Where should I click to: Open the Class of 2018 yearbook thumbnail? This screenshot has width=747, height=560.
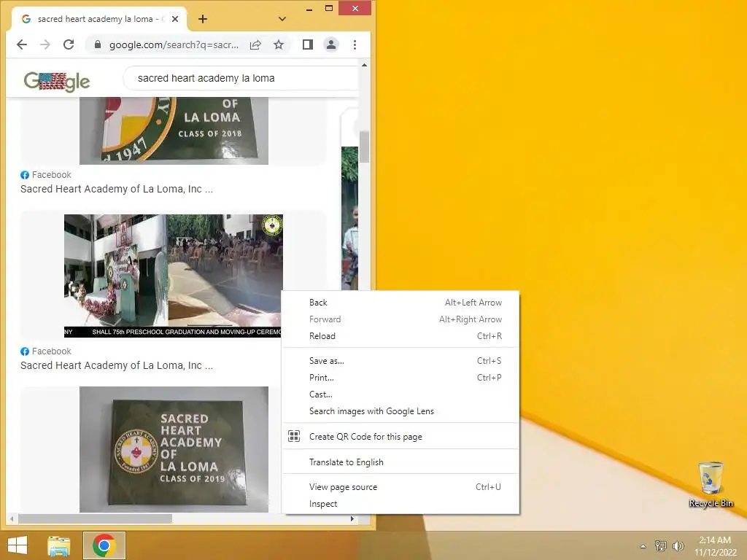point(174,131)
